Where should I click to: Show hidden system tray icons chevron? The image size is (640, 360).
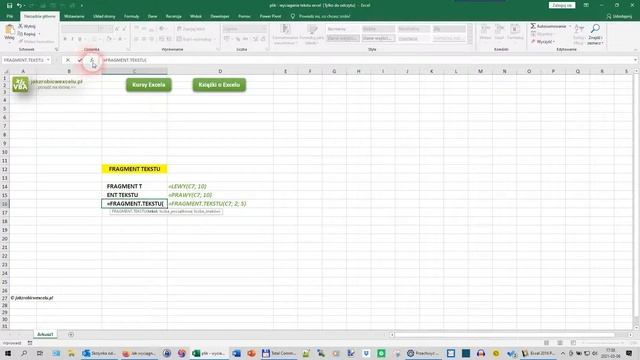tap(563, 353)
